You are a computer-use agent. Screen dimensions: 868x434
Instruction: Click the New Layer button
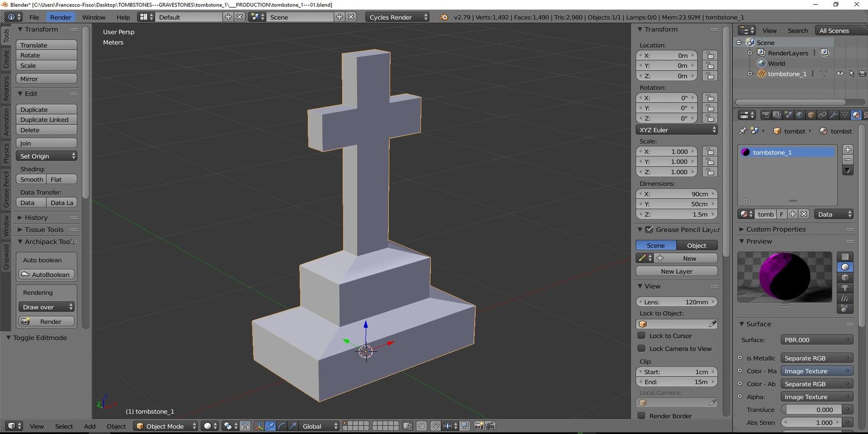coord(676,271)
